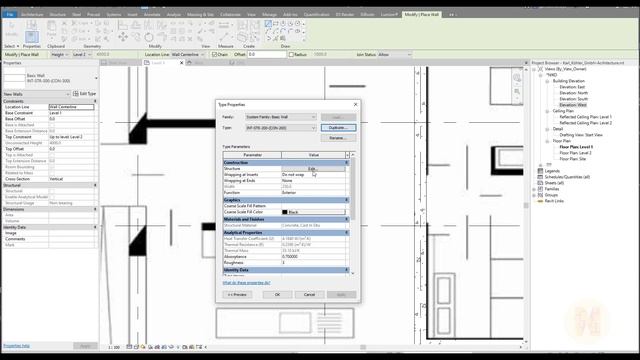Open the Height dropdown in options bar
The image size is (640, 360).
click(x=60, y=54)
